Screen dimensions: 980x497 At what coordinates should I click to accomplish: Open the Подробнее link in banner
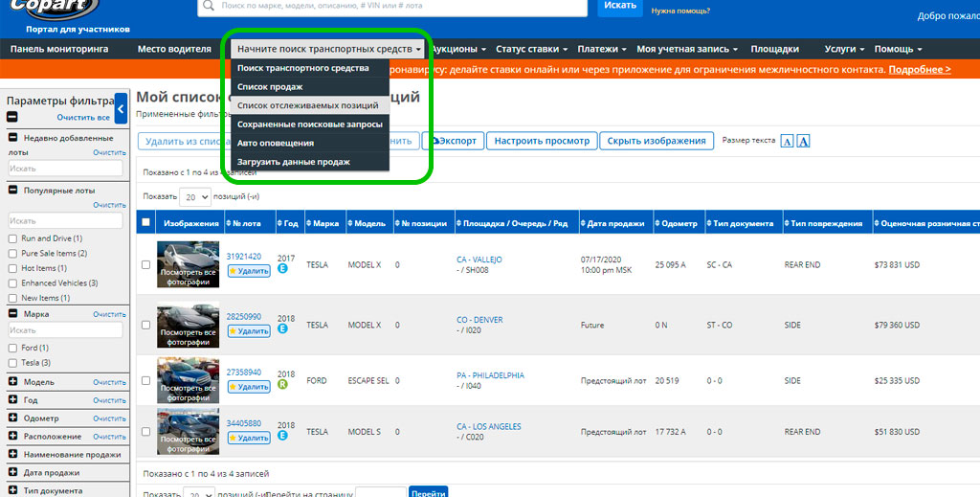pyautogui.click(x=920, y=69)
